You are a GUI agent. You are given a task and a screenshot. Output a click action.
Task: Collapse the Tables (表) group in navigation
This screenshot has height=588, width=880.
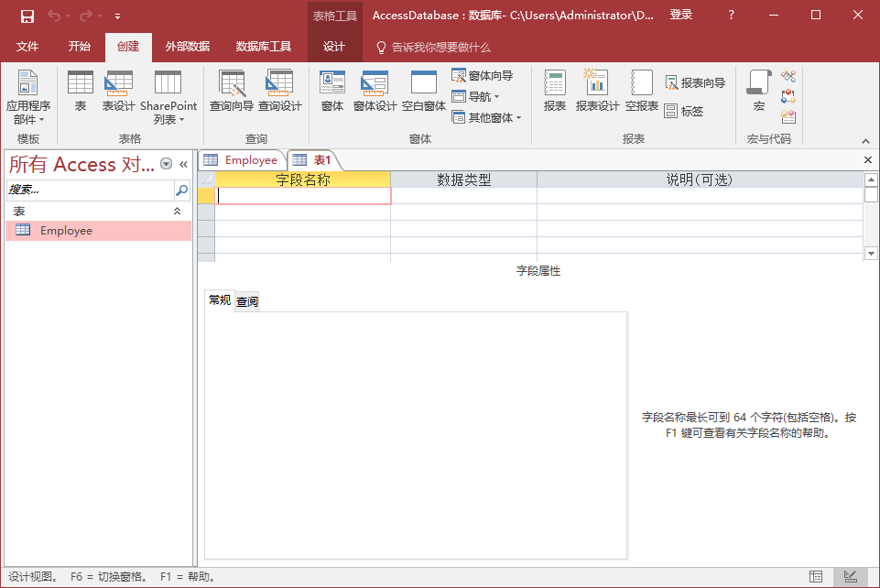[178, 212]
